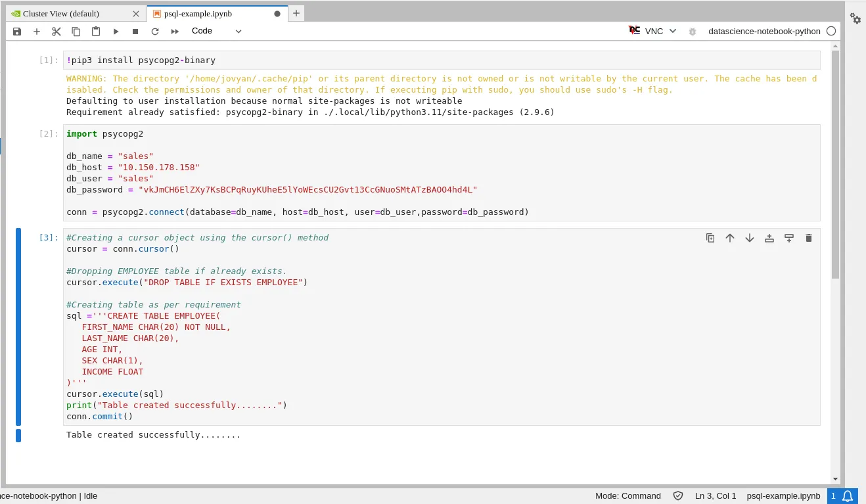Click the db_host IP address string

tap(158, 168)
